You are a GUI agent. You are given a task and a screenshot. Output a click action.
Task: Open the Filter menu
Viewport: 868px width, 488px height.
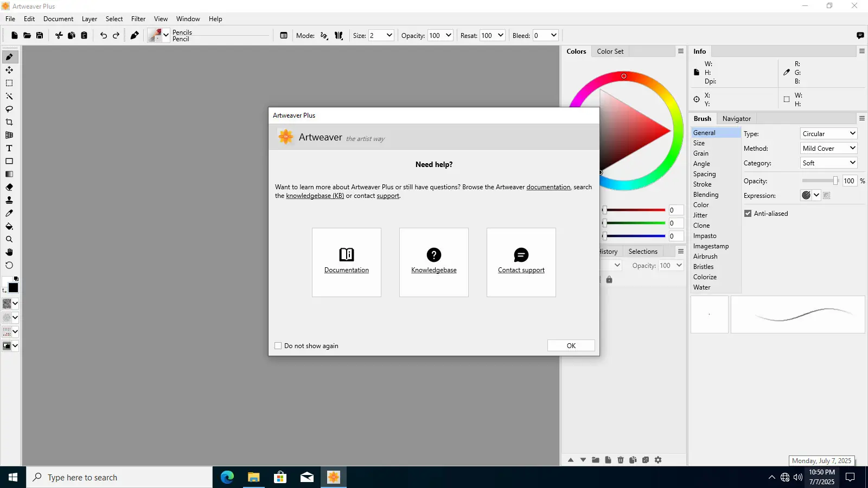pos(138,19)
